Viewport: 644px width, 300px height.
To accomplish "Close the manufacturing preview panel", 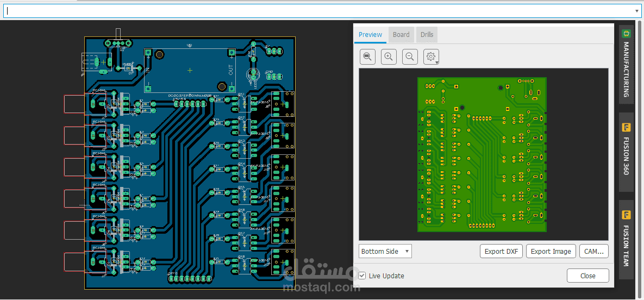I will click(587, 276).
